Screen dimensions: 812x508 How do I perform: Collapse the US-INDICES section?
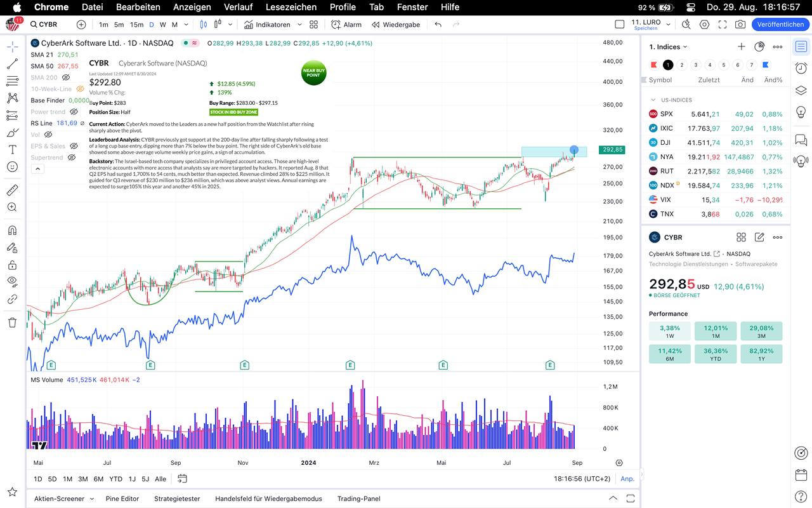653,100
